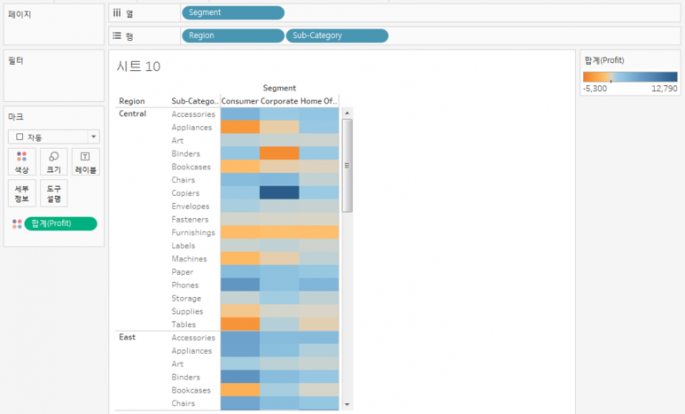This screenshot has width=685, height=414.
Task: Select the 합계(Profit) pill in marks card
Action: tap(60, 224)
